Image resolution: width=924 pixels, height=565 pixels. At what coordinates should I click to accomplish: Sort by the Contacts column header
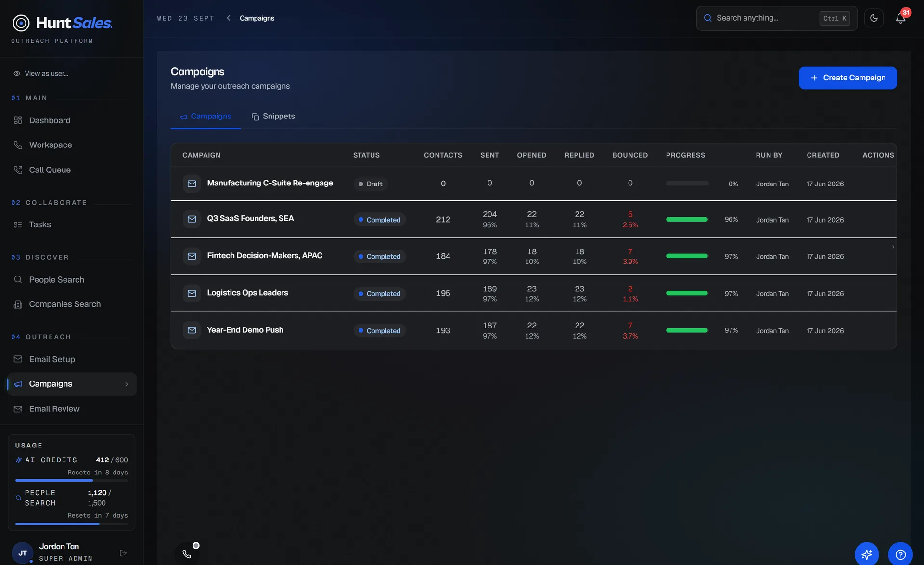click(x=443, y=155)
